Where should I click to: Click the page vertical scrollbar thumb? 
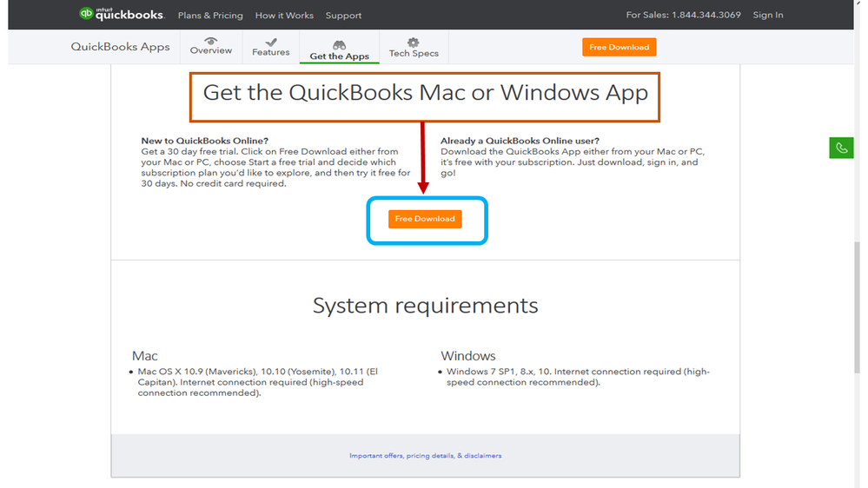click(x=857, y=307)
